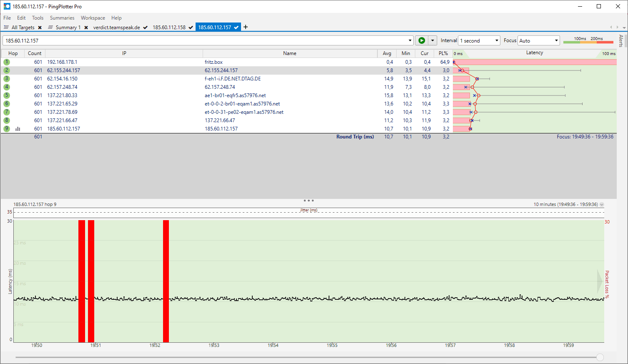Click the 185.60.112.157 hop 9 graph title
The height and width of the screenshot is (364, 628).
pyautogui.click(x=35, y=204)
